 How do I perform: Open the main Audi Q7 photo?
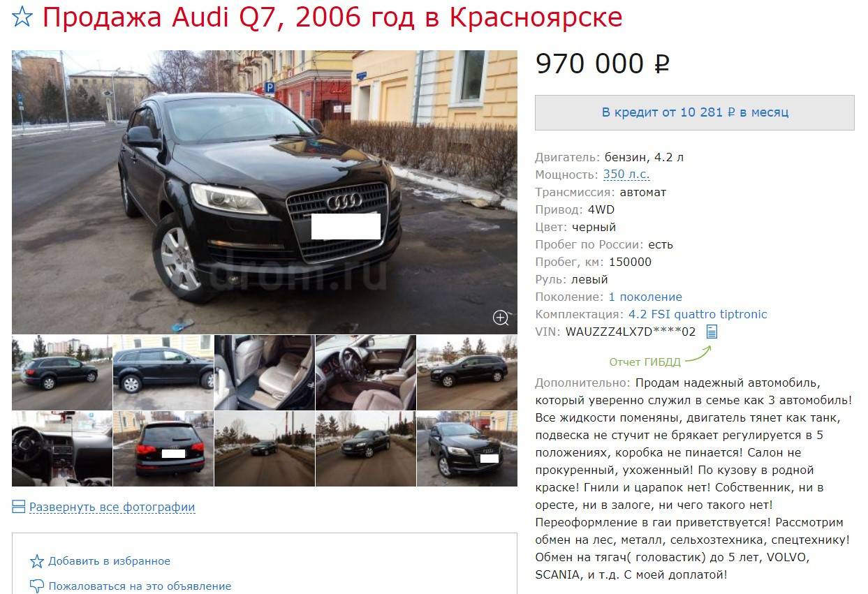(265, 192)
